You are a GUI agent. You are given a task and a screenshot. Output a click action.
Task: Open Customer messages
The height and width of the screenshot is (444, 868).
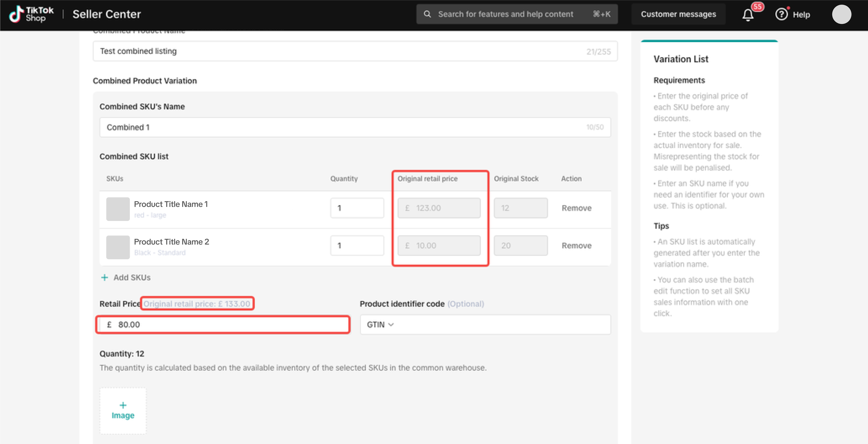coord(678,14)
